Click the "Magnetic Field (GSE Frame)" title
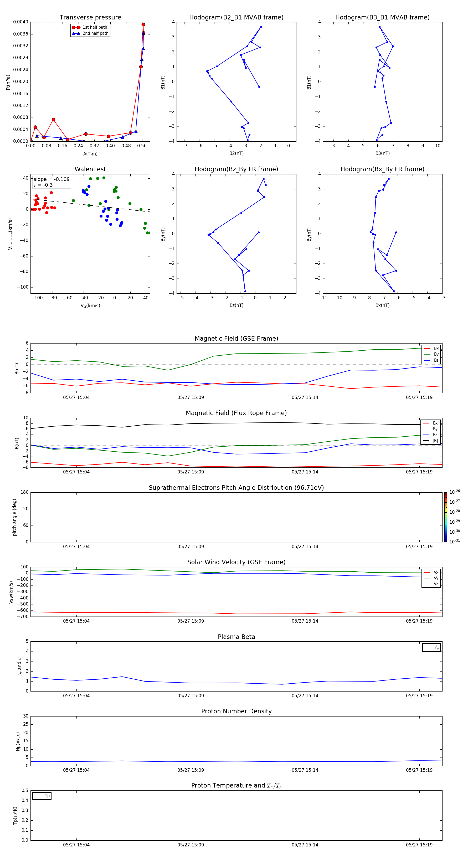473x868 pixels. pos(236,339)
